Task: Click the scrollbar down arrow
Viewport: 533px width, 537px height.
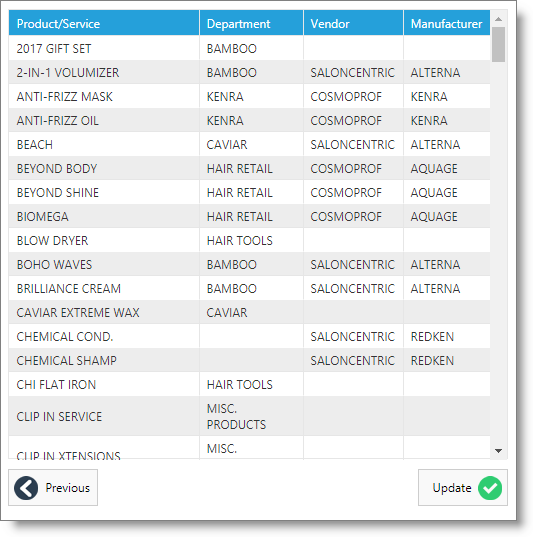Action: pyautogui.click(x=498, y=451)
